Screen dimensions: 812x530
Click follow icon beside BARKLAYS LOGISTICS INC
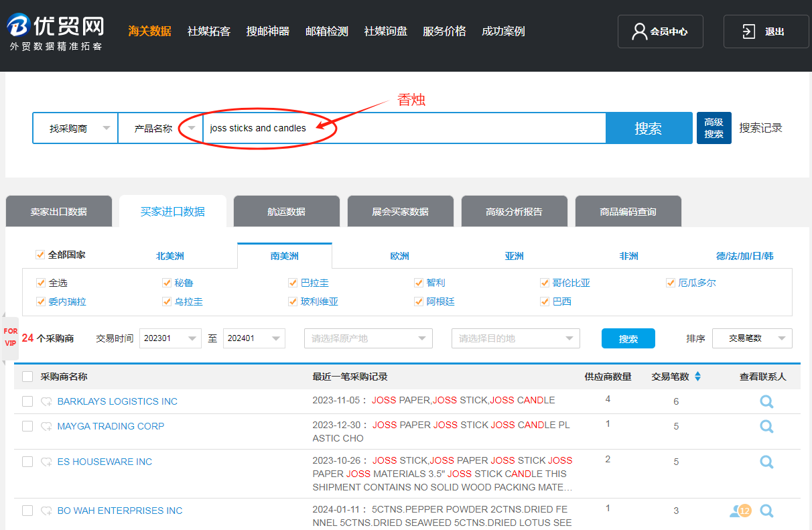point(46,402)
